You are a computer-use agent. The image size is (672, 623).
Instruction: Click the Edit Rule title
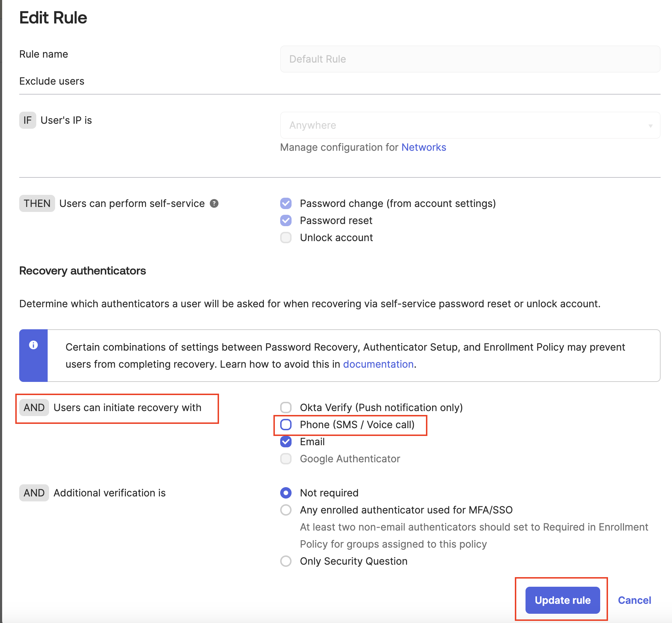(53, 17)
